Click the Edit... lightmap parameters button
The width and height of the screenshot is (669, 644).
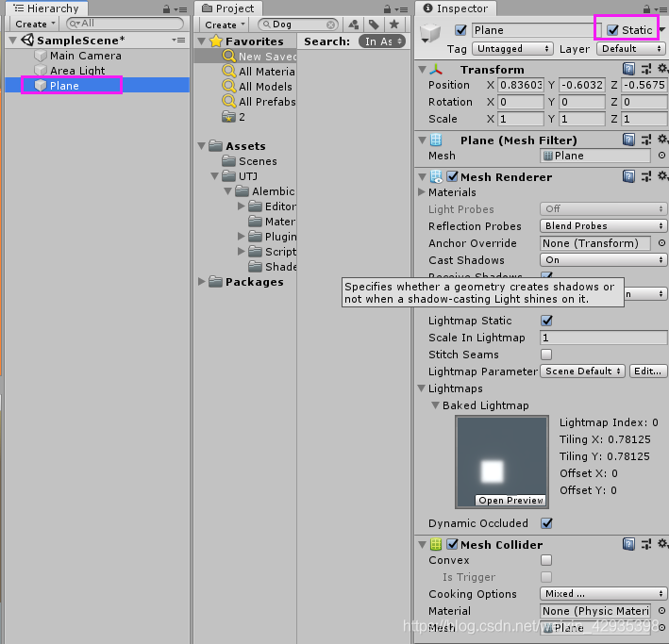pos(647,372)
